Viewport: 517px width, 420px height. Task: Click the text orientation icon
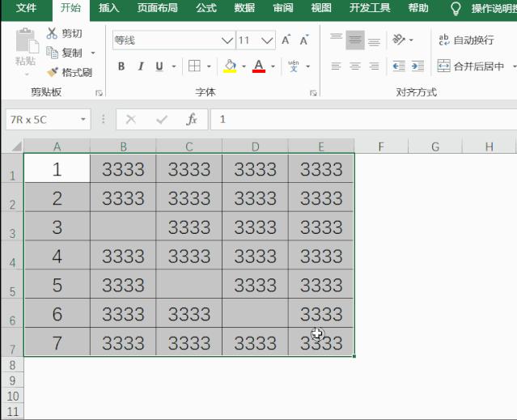(x=399, y=40)
